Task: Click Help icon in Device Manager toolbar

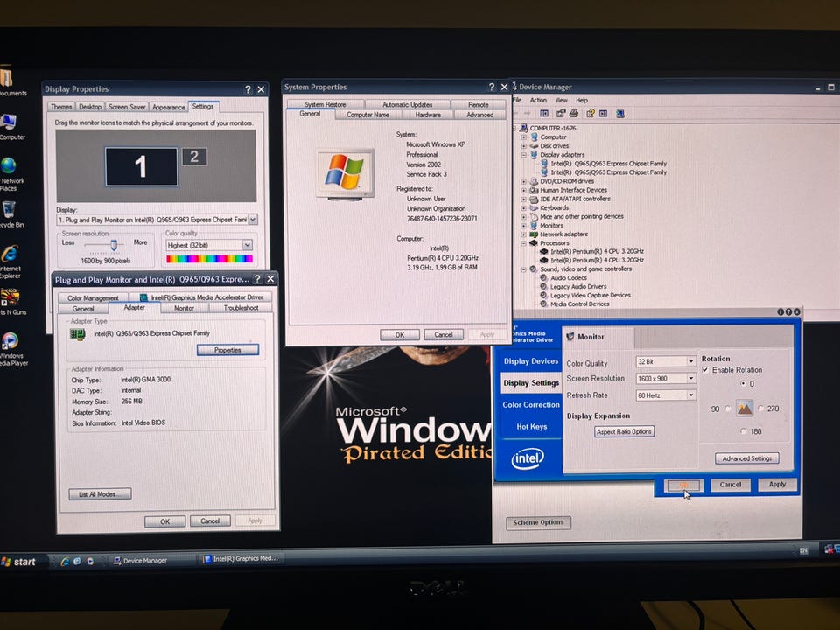Action: point(591,114)
